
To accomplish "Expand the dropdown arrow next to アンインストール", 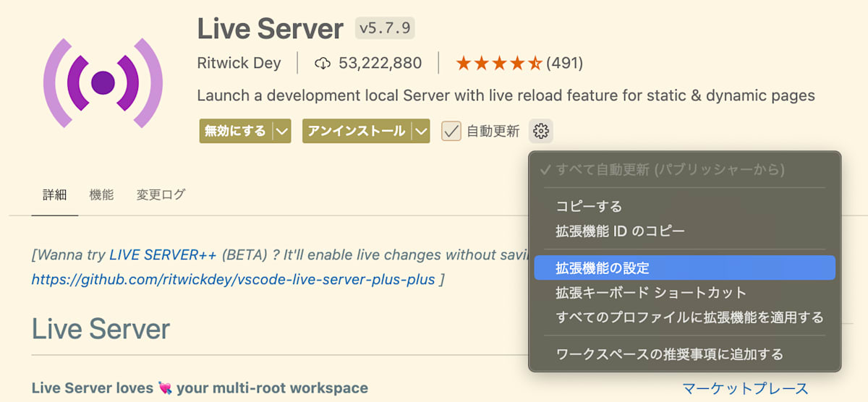I will pos(421,132).
